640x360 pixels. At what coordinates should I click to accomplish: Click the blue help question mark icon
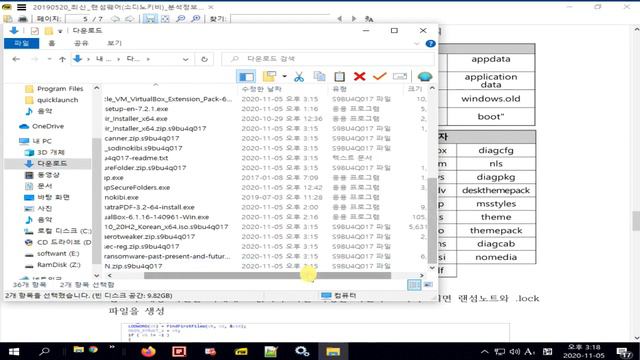pos(430,44)
